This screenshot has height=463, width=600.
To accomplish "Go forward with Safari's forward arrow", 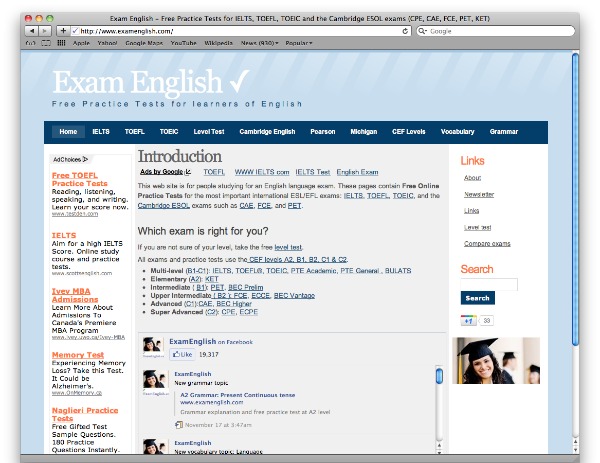I will (45, 31).
